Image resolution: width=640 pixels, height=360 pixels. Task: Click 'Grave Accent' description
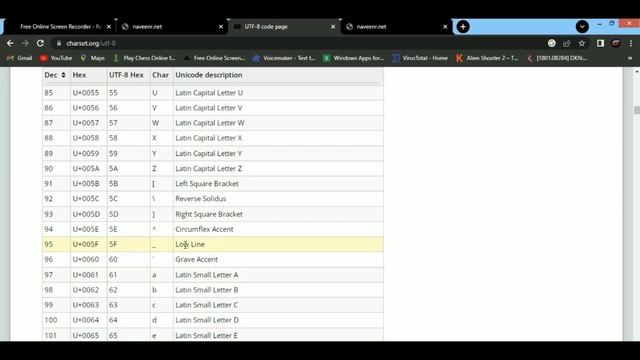[196, 259]
